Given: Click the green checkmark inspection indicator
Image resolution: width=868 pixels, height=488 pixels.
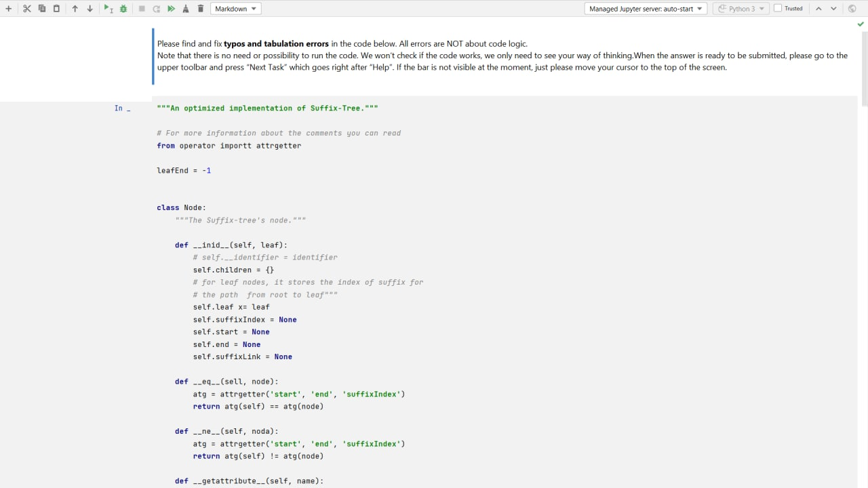Looking at the screenshot, I should click(861, 24).
